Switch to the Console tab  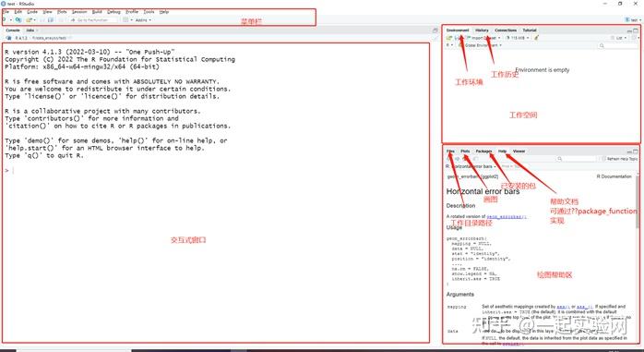(x=13, y=30)
